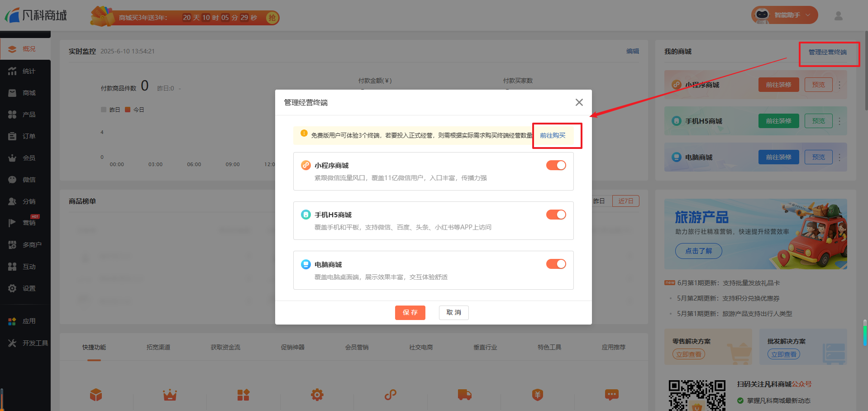Click the 互动 interaction icon in sidebar

point(12,267)
